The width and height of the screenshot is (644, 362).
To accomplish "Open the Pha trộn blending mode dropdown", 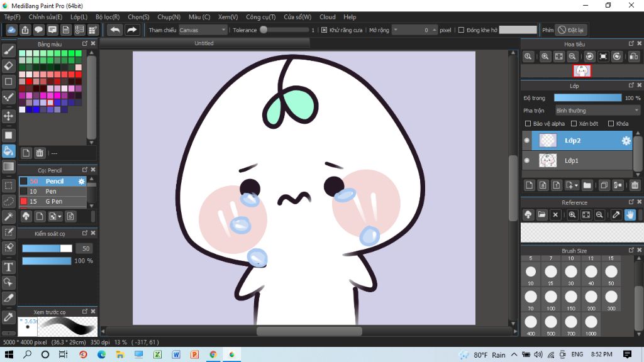I will coord(597,111).
